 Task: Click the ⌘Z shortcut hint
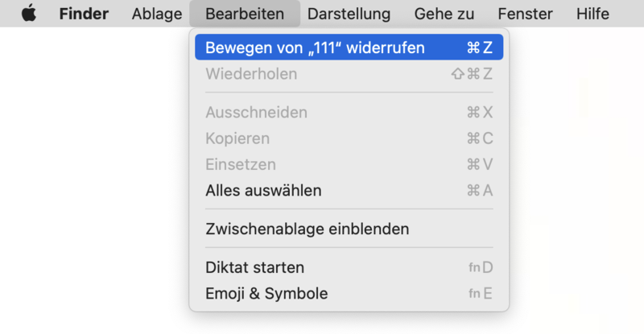[x=479, y=47]
